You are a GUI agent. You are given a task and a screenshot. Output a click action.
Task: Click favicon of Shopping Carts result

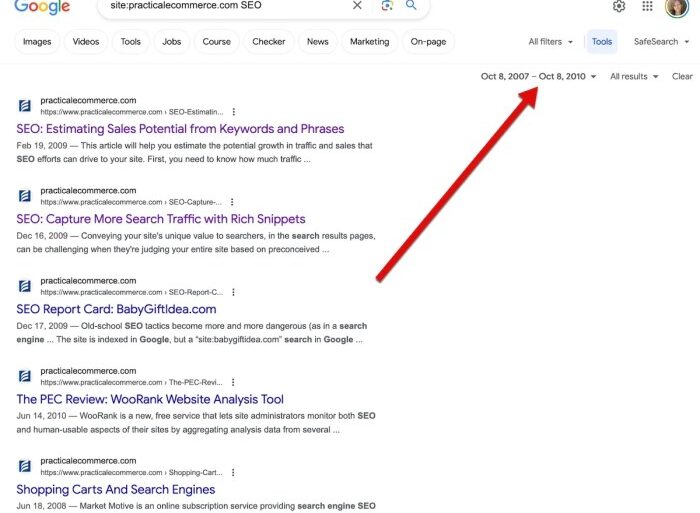25,466
